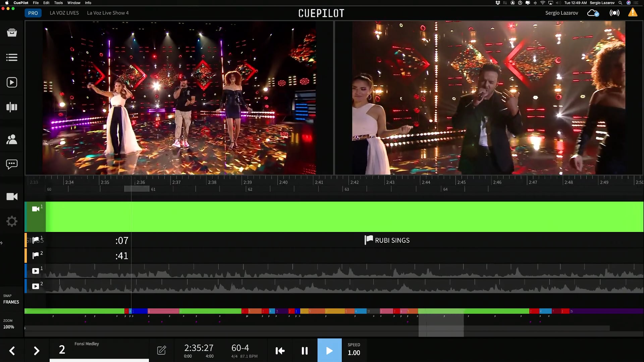Go to next act arrow
Viewport: 644px width, 362px height.
click(x=37, y=351)
